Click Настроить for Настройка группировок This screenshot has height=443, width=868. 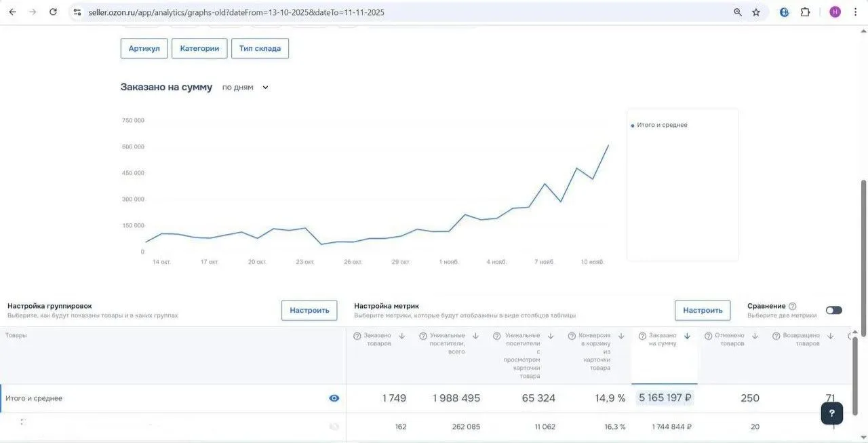tap(309, 310)
